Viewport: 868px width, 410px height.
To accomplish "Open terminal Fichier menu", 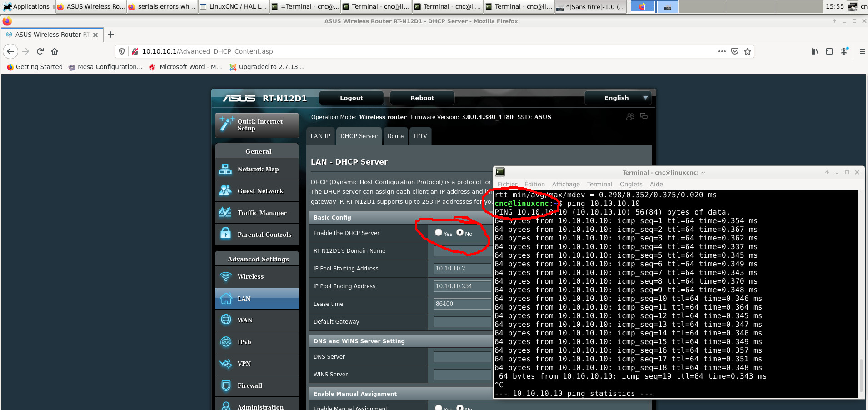I will 507,184.
